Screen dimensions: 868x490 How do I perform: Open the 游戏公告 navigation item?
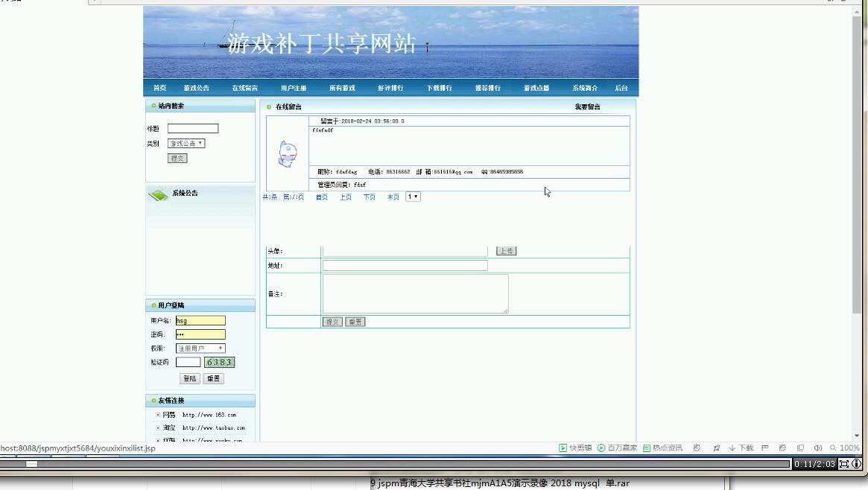197,88
